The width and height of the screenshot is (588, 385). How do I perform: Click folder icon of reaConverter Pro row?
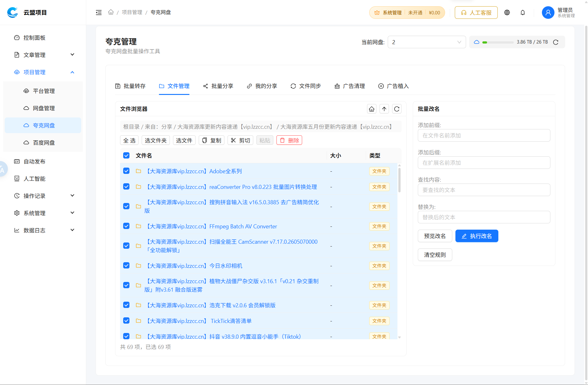(138, 187)
